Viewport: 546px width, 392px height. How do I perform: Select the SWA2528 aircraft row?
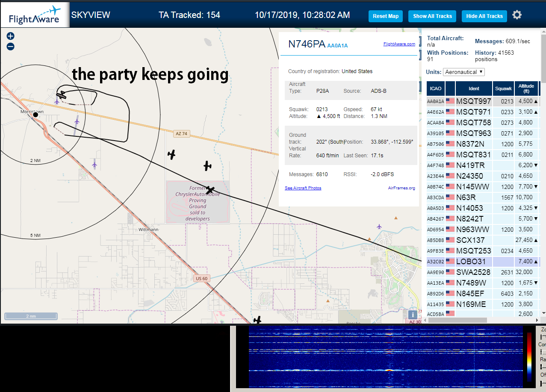pos(483,272)
